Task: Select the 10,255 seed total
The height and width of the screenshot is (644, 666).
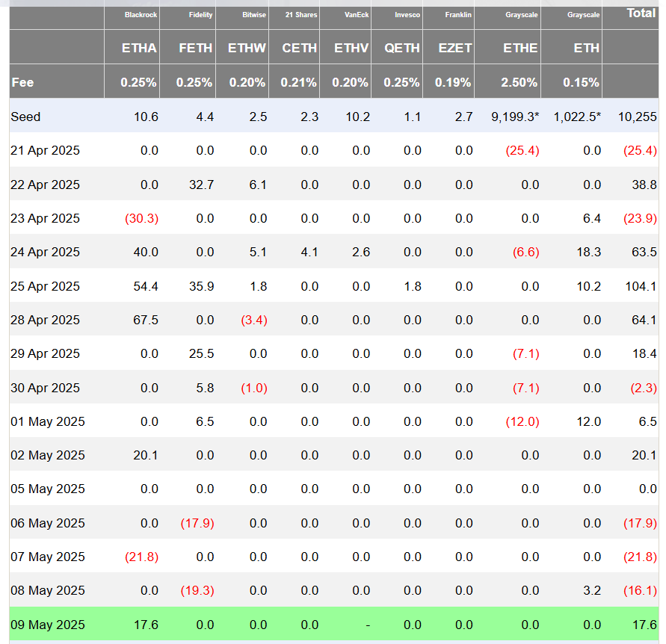Action: pos(638,117)
